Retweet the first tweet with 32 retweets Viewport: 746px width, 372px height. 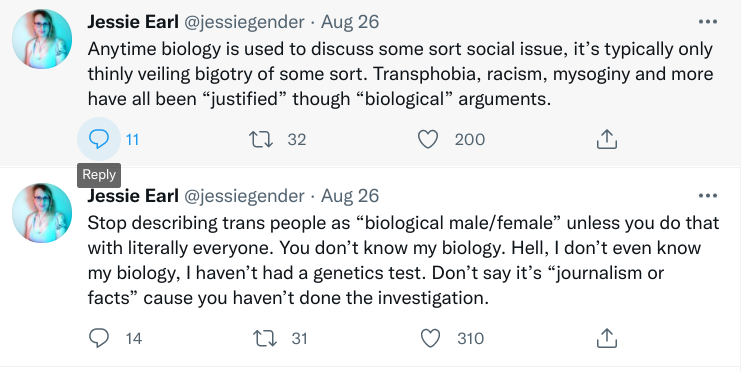tap(261, 139)
